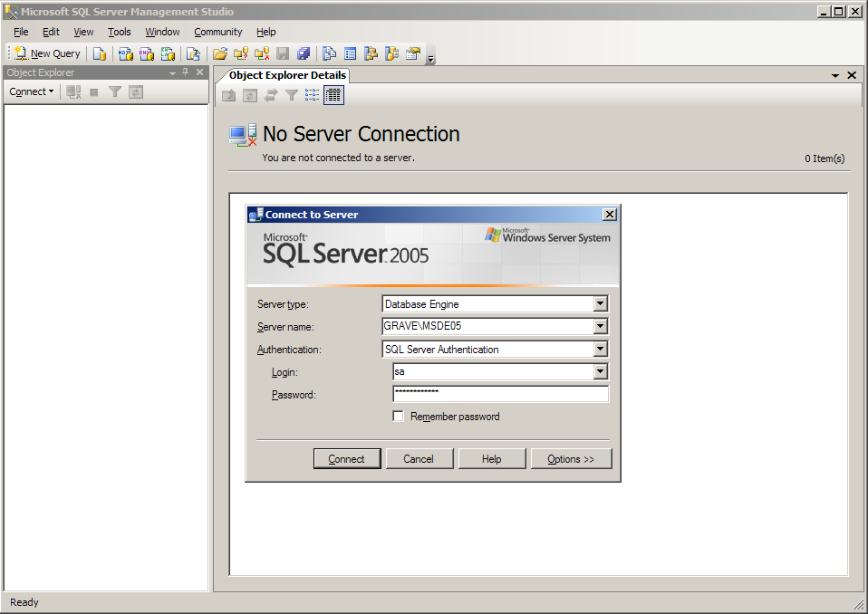Expand the Server type dropdown
This screenshot has height=614, width=868.
click(600, 303)
